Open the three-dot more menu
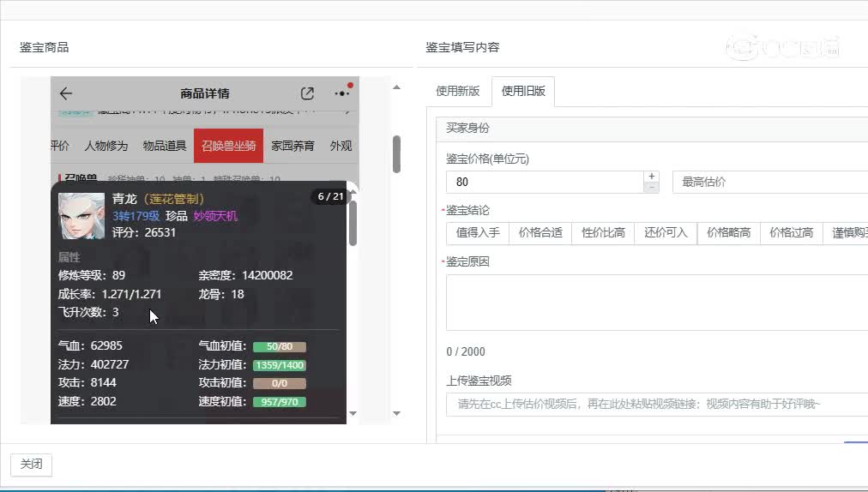 (x=342, y=93)
